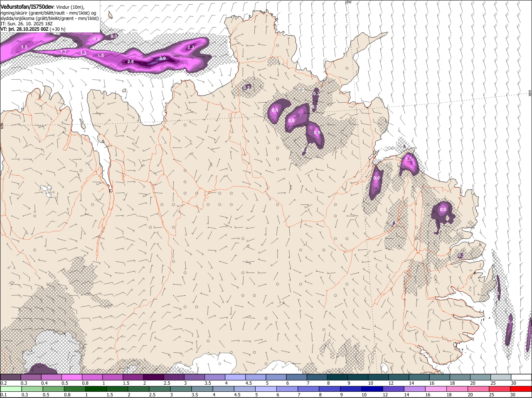Click the 3.9 snowfall value on the map
This screenshot has width=532, height=398.
click(163, 59)
